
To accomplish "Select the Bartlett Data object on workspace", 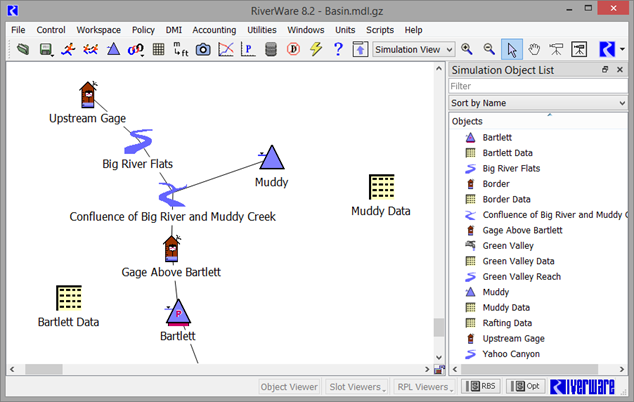I will [69, 298].
